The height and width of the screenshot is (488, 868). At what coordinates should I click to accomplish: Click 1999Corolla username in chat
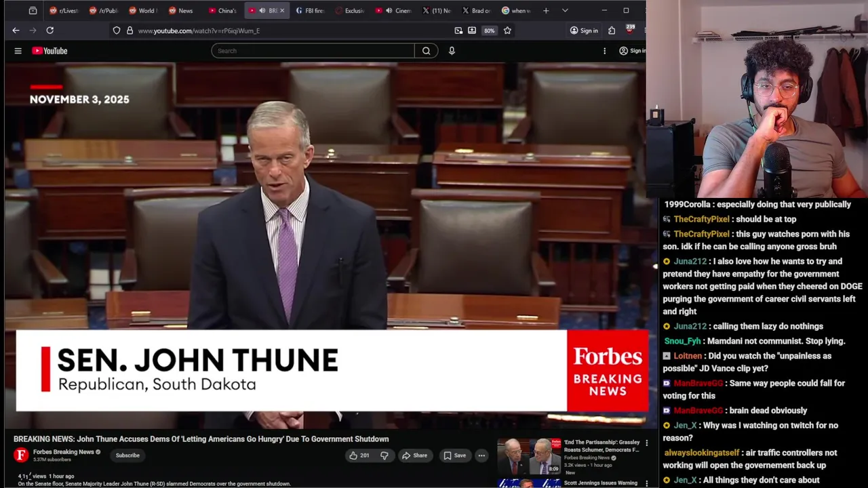click(x=688, y=204)
